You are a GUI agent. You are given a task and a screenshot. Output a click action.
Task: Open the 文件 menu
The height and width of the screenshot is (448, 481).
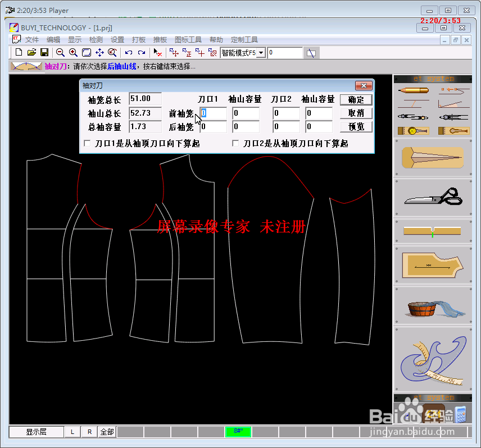coord(32,40)
